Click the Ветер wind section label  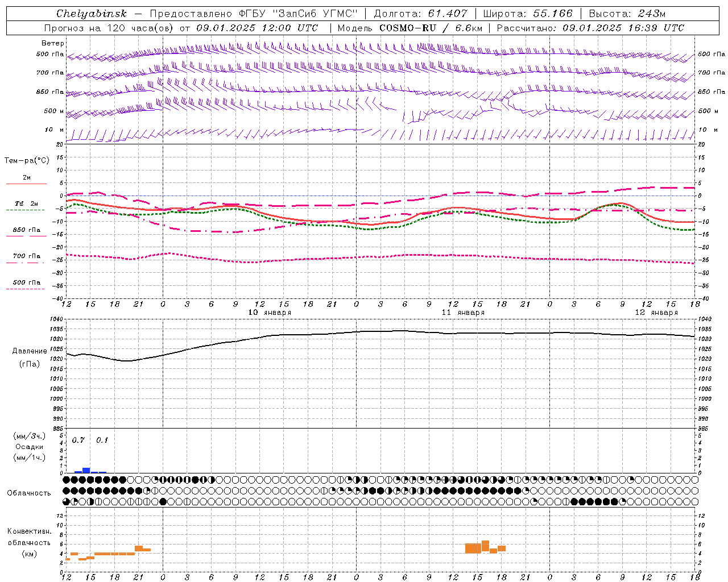[x=53, y=43]
